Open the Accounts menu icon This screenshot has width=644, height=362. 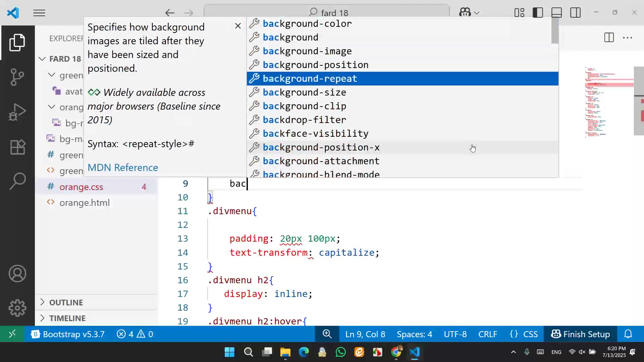tap(17, 274)
